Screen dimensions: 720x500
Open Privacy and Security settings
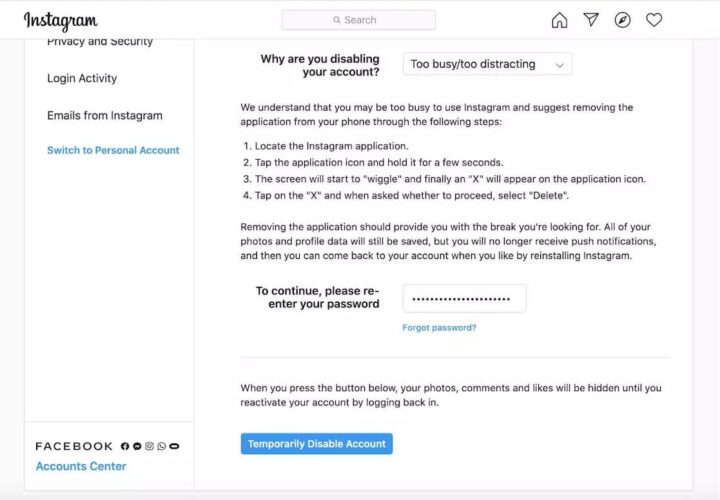tap(100, 42)
